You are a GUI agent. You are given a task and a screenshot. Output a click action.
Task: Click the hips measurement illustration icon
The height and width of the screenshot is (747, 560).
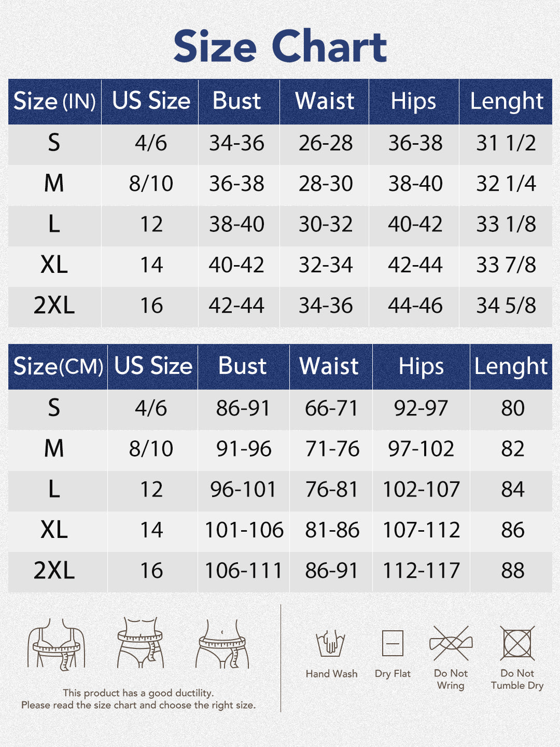coord(222,643)
